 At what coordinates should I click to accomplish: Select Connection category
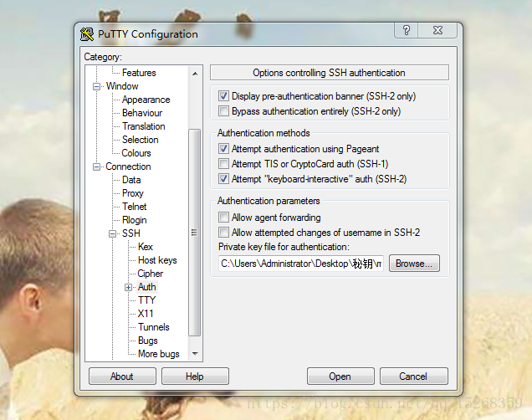tap(128, 166)
